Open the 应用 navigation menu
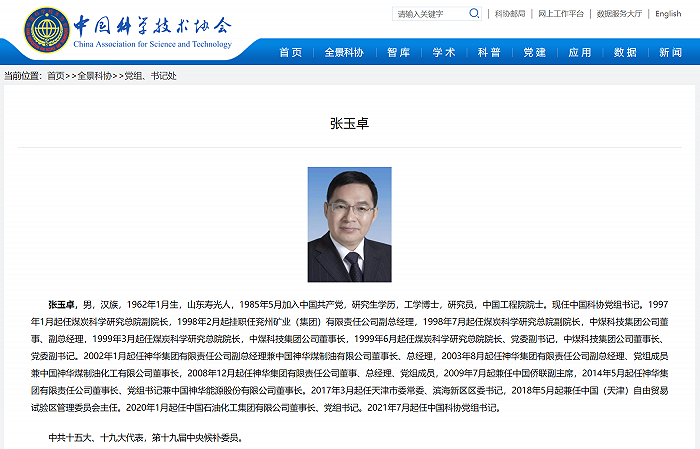This screenshot has width=700, height=449. click(x=580, y=52)
